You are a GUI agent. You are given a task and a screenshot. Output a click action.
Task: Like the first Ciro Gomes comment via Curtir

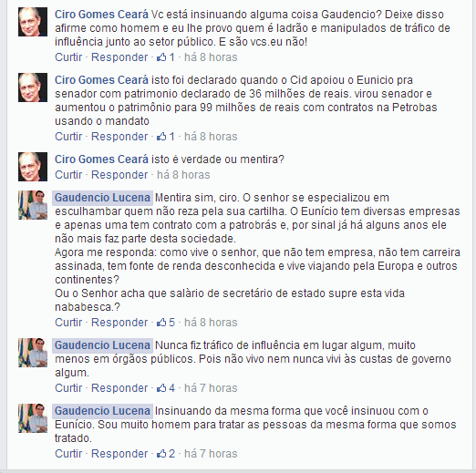point(68,57)
